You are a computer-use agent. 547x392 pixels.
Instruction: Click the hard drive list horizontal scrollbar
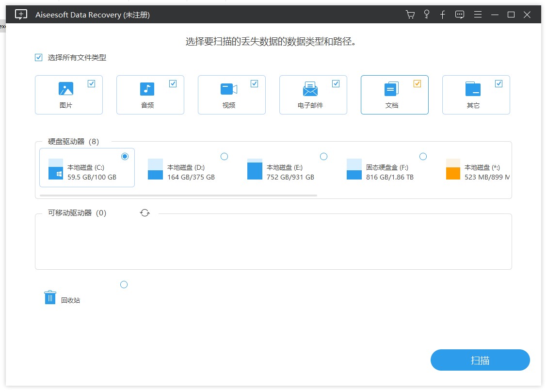(178, 196)
